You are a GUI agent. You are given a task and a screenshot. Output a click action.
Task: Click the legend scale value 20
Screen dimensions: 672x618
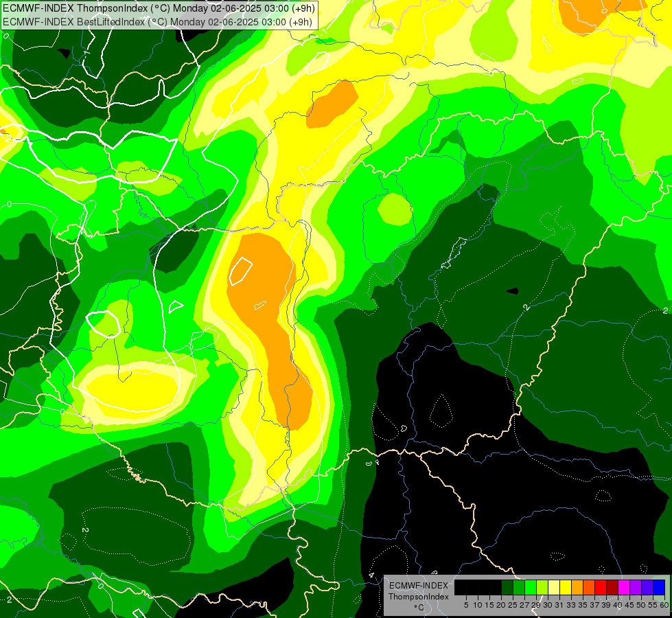click(x=501, y=605)
